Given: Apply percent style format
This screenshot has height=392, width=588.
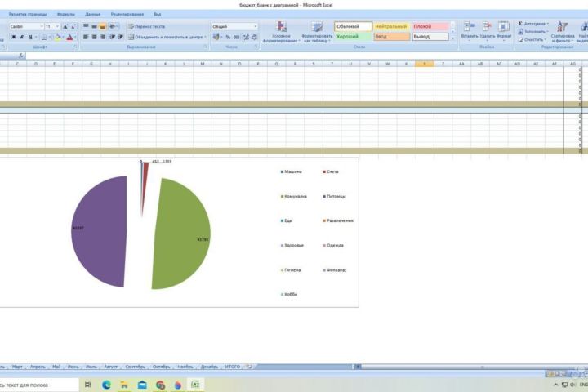Looking at the screenshot, I should (228, 37).
